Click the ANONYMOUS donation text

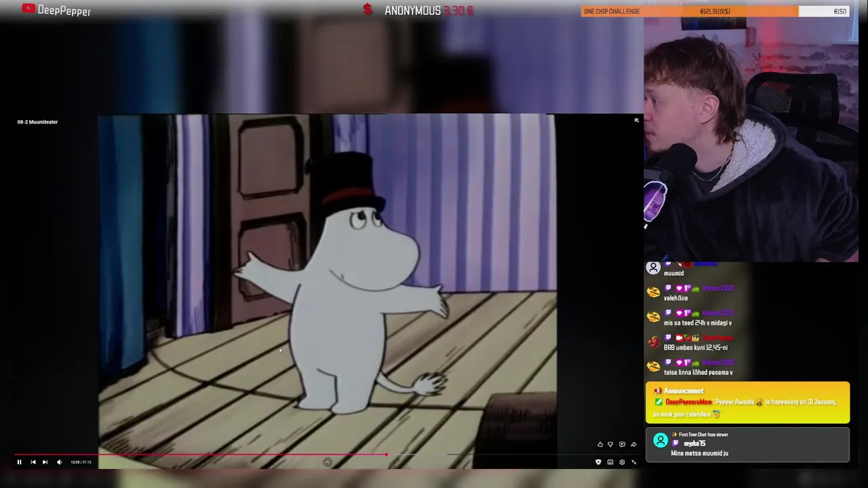click(412, 11)
